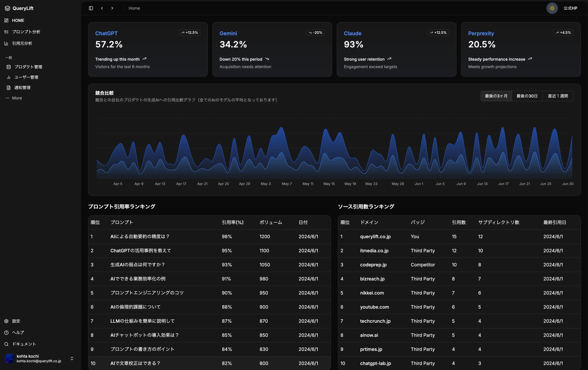
Task: Click the Competitor badge cell
Action: (423, 265)
